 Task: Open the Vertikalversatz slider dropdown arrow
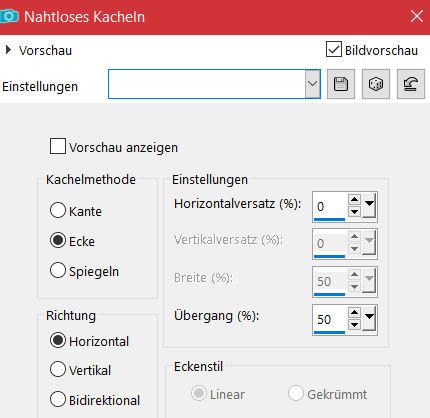(x=369, y=242)
